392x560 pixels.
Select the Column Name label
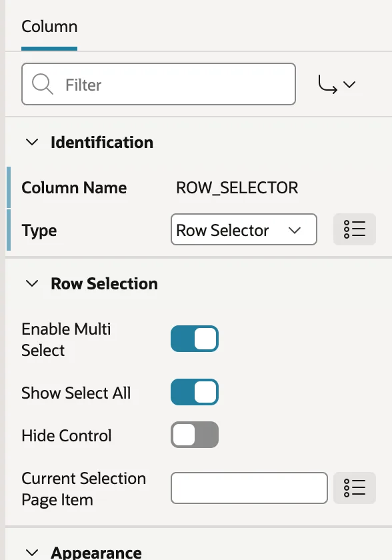click(x=74, y=187)
